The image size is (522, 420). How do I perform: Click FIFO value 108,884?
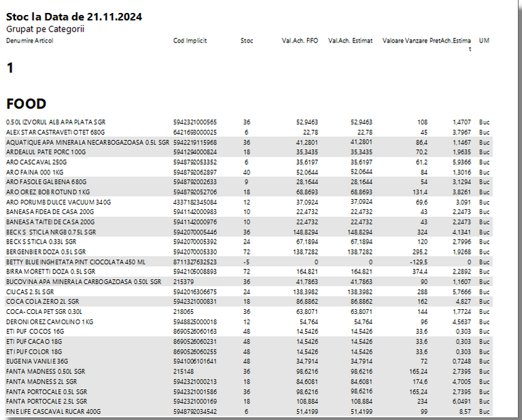[307, 402]
